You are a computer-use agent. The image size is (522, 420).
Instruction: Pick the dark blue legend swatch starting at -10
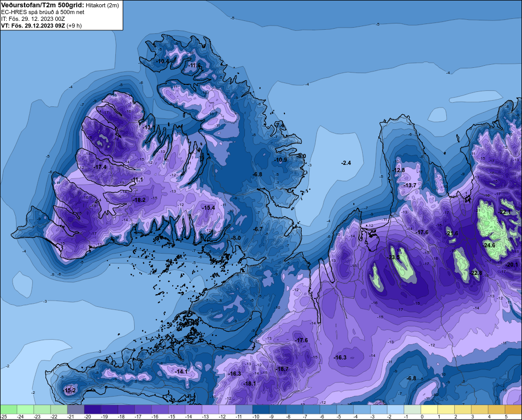[260, 410]
